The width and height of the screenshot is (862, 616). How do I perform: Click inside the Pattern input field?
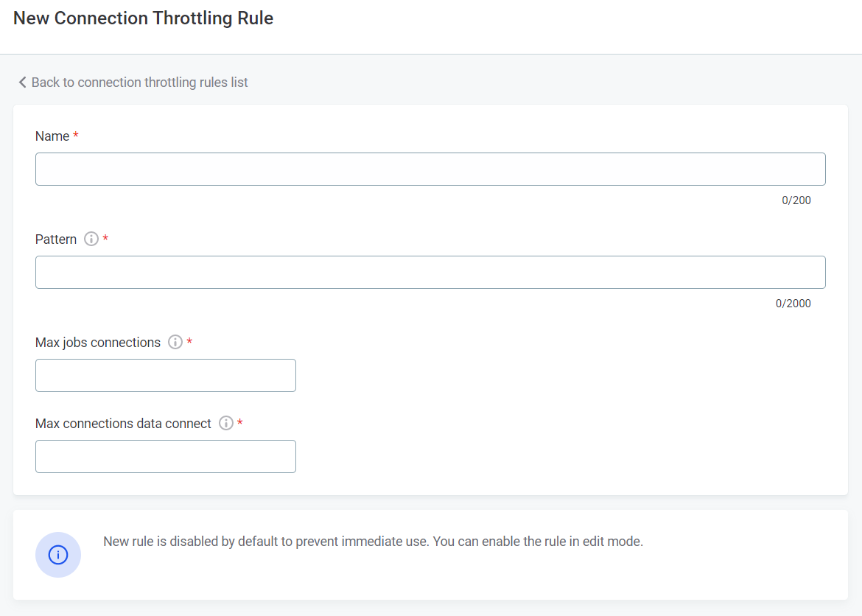click(430, 272)
